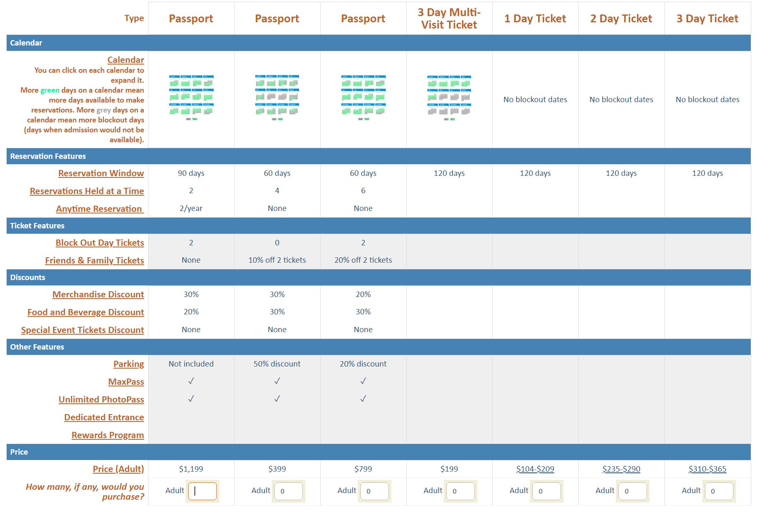
Task: Click the MaxPass link
Action: [126, 382]
